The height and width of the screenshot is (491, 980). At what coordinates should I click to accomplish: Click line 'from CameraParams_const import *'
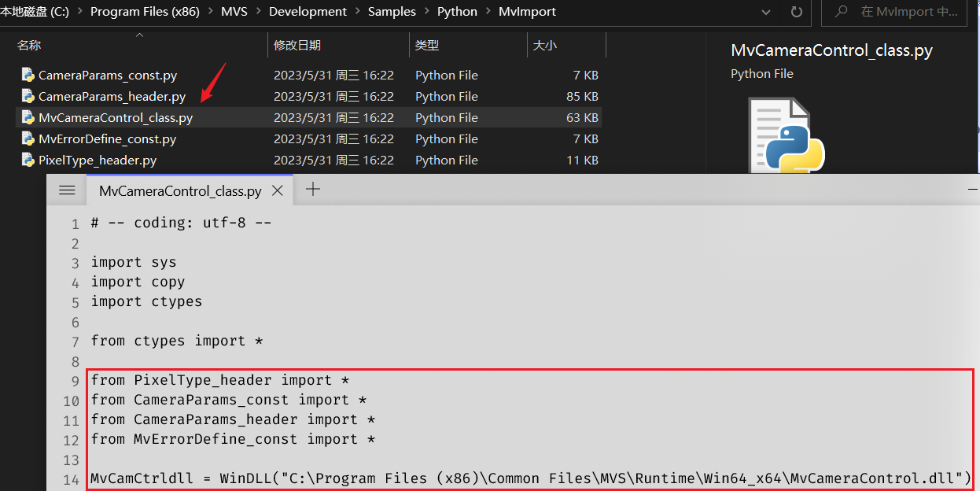229,400
